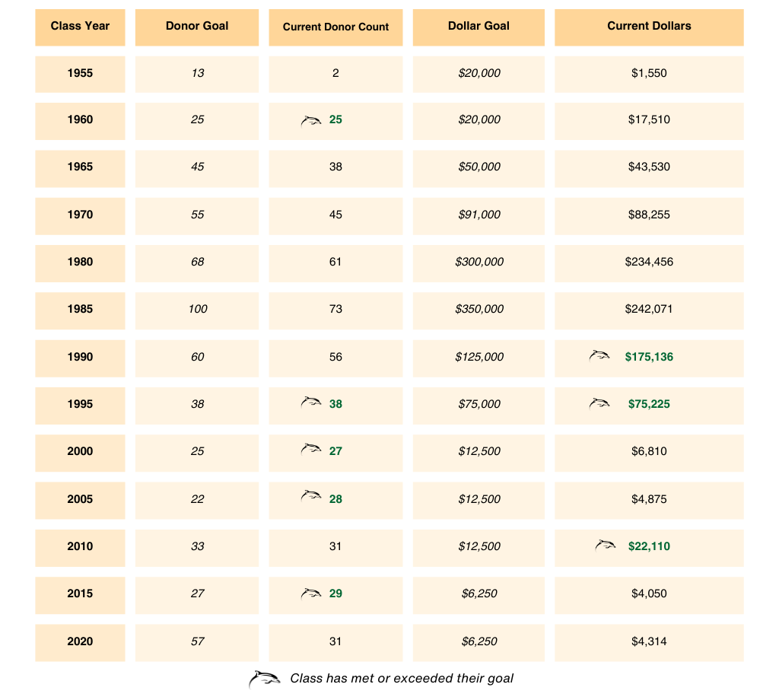This screenshot has width=779, height=700.
Task: Click dolphin icon beside 1995 donor count 38
Action: (x=311, y=402)
